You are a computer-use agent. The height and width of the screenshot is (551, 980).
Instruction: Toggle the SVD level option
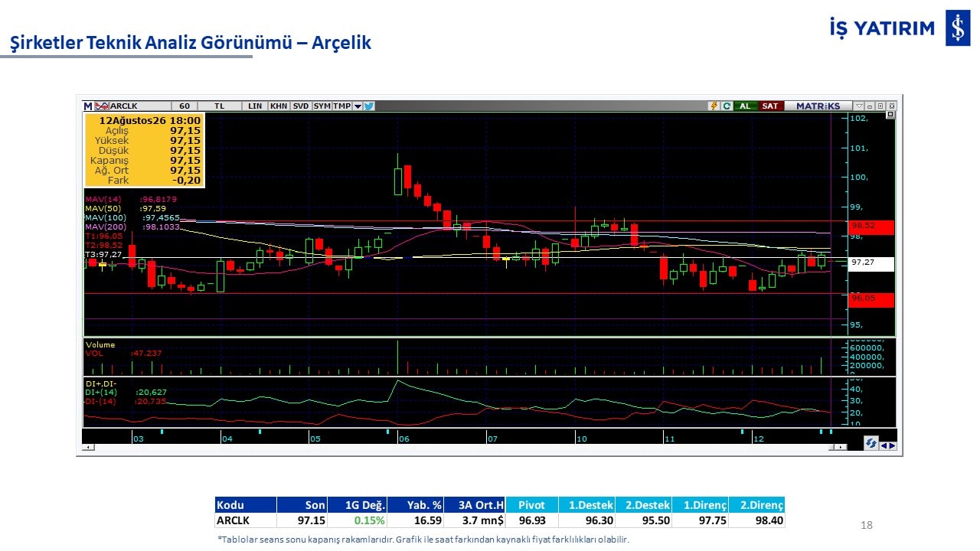pyautogui.click(x=301, y=106)
